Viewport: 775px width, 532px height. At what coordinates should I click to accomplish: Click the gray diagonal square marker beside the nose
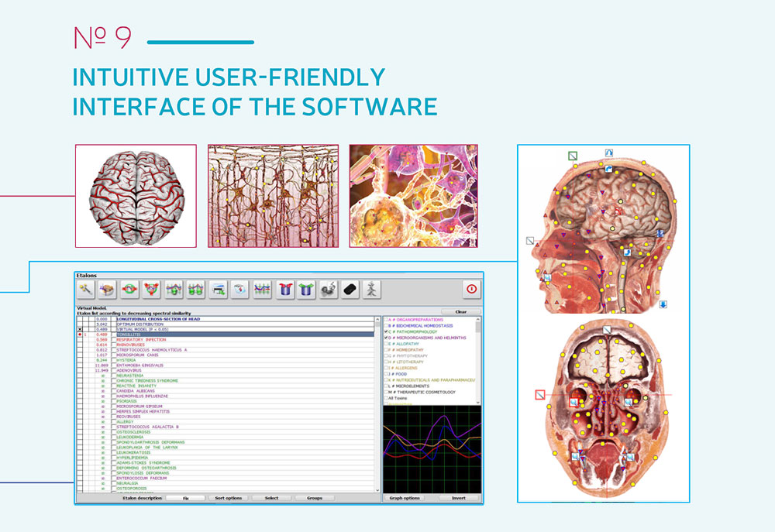[530, 241]
